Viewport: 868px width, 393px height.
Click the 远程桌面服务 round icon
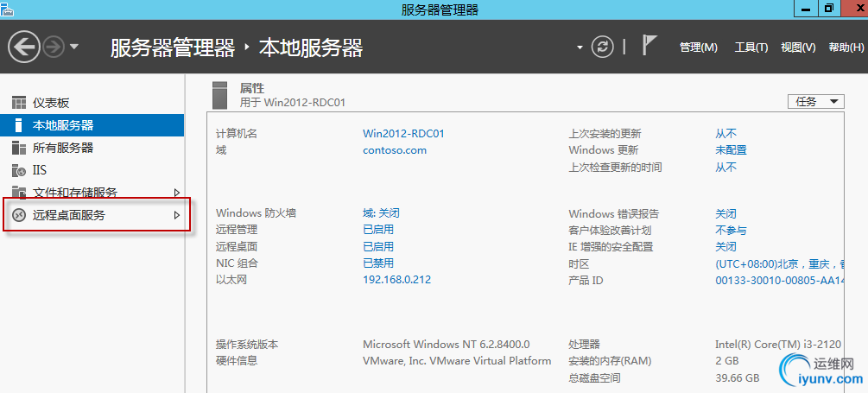(19, 215)
